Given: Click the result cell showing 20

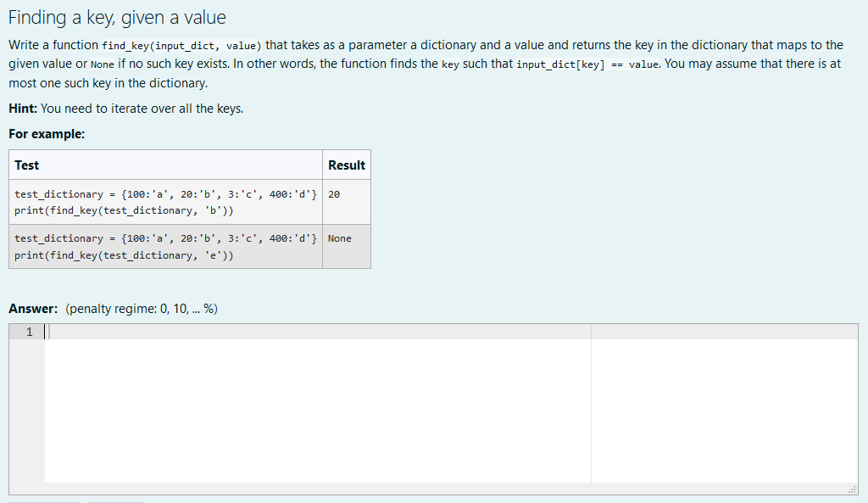Looking at the screenshot, I should pyautogui.click(x=335, y=193).
